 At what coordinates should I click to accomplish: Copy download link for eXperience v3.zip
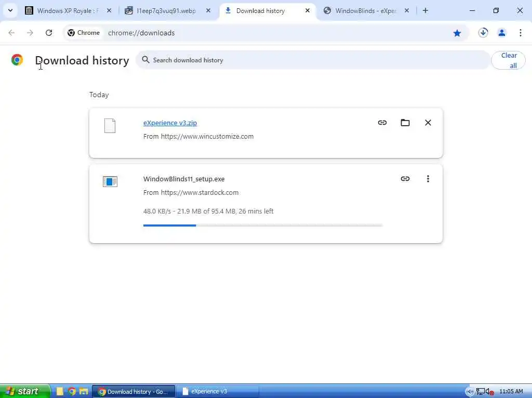coord(382,123)
